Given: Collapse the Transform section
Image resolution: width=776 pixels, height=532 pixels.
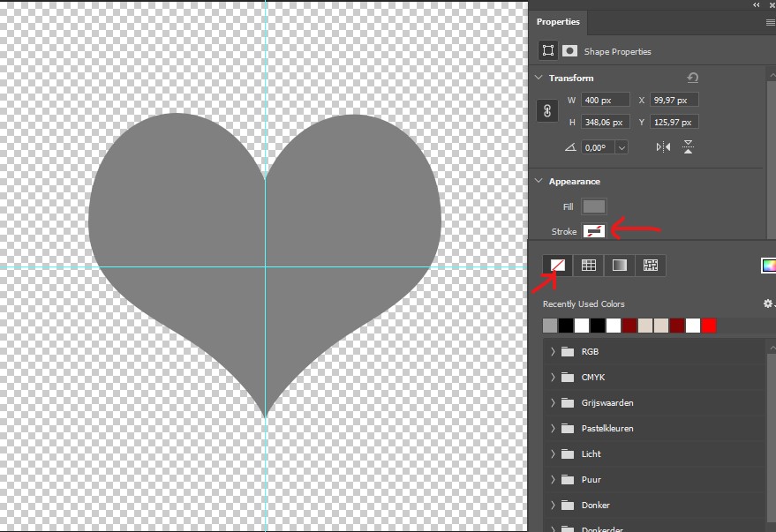Looking at the screenshot, I should coord(539,78).
